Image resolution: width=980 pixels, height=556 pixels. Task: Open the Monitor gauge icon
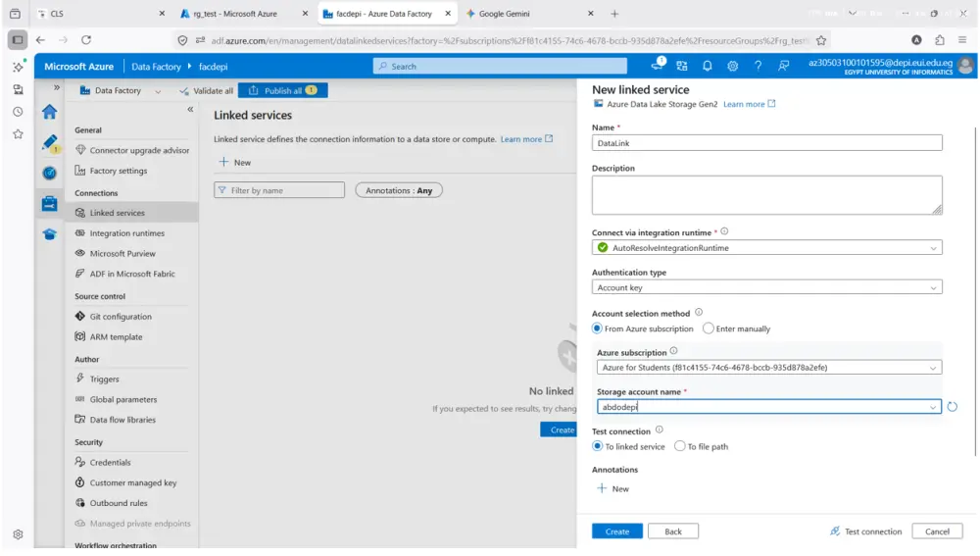tap(49, 173)
